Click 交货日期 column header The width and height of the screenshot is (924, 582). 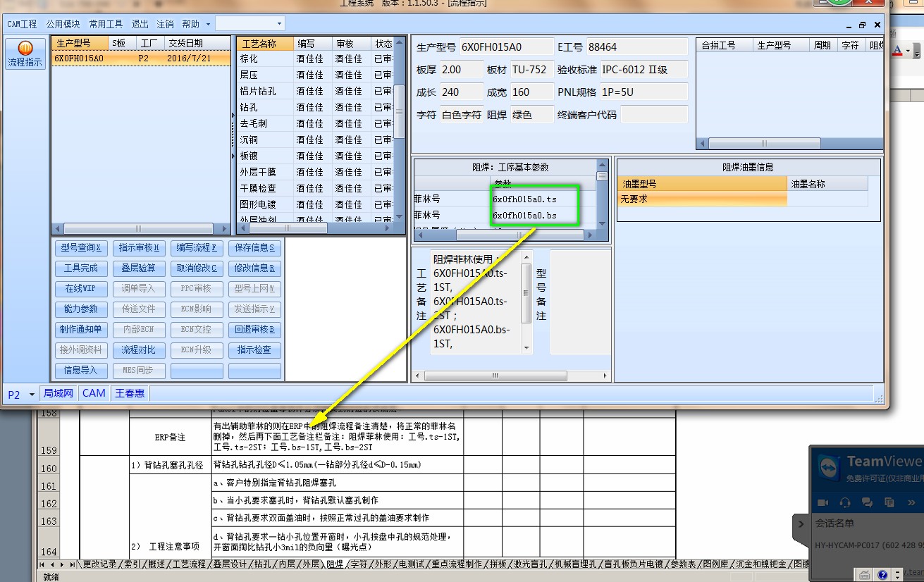point(196,44)
